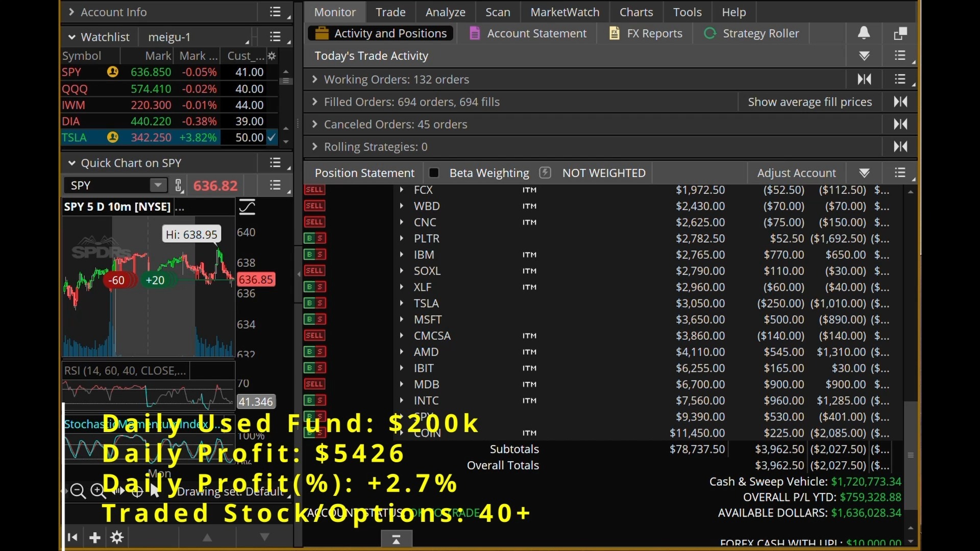The image size is (980, 551).
Task: Expand the TSLA position row
Action: [x=402, y=303]
